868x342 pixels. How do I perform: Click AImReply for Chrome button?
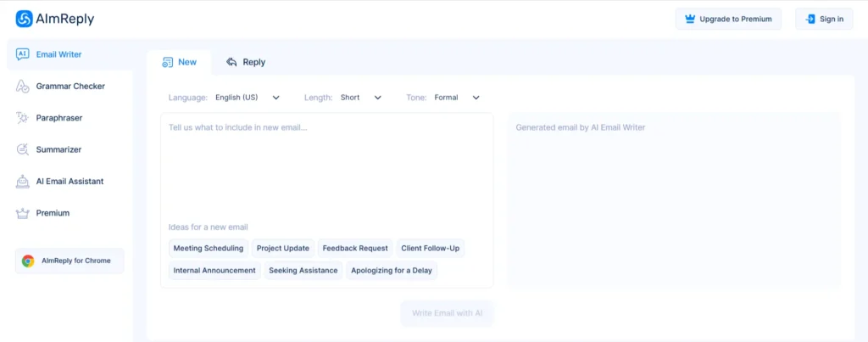point(70,261)
